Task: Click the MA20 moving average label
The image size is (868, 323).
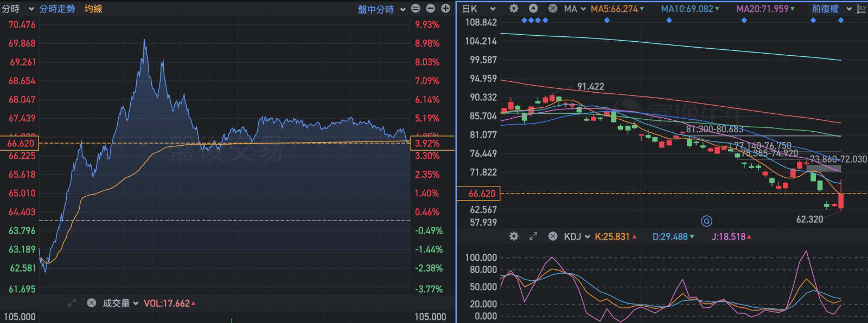Action: [x=765, y=9]
